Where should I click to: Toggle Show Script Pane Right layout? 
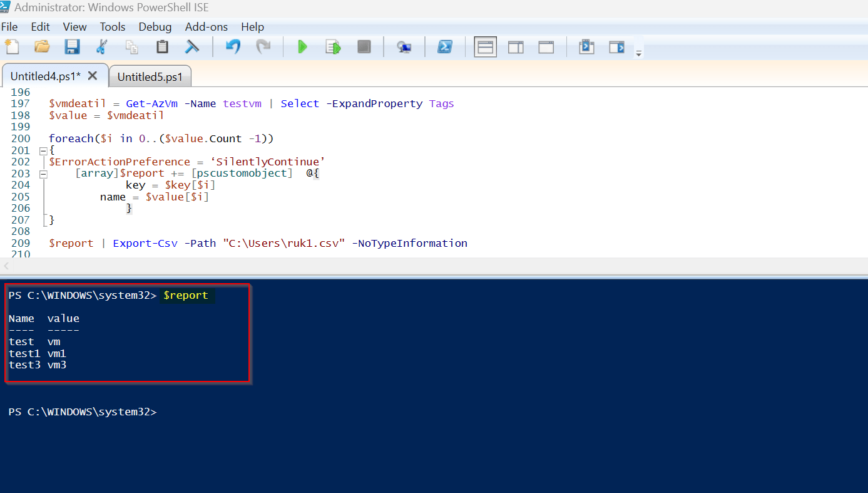point(516,46)
